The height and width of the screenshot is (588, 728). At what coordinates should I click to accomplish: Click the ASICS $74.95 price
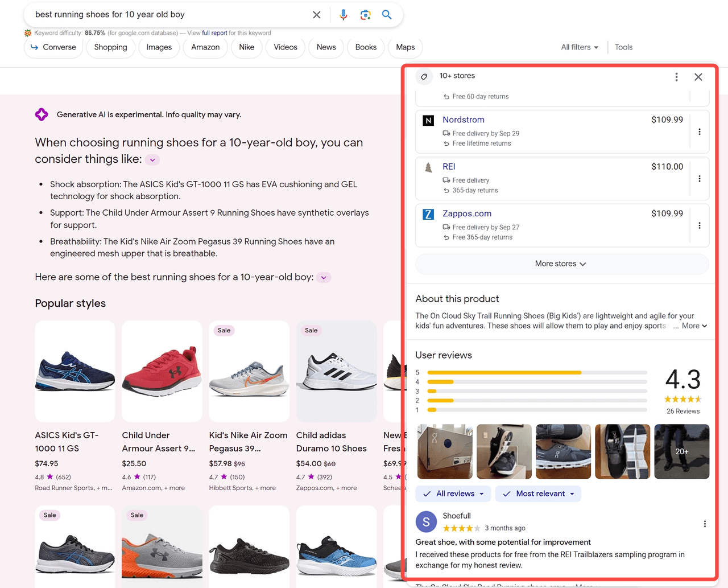pos(47,463)
